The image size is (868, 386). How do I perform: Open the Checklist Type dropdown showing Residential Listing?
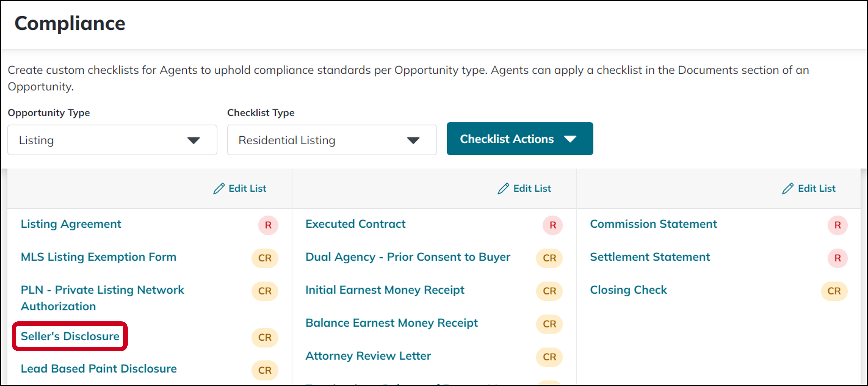(331, 140)
